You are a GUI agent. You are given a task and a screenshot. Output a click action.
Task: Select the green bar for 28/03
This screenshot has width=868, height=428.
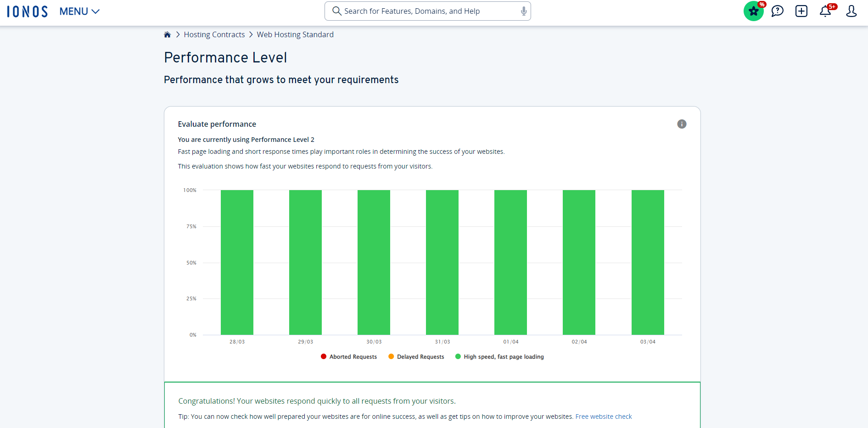(237, 262)
